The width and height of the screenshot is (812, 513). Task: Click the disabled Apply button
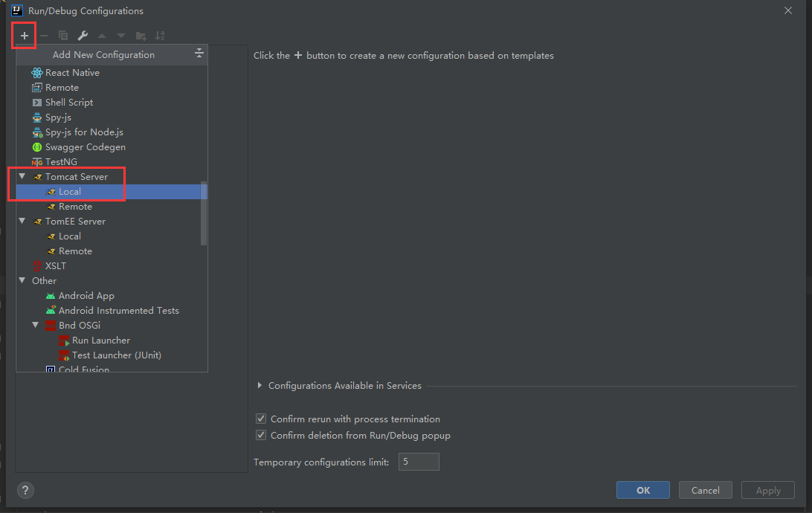[768, 490]
